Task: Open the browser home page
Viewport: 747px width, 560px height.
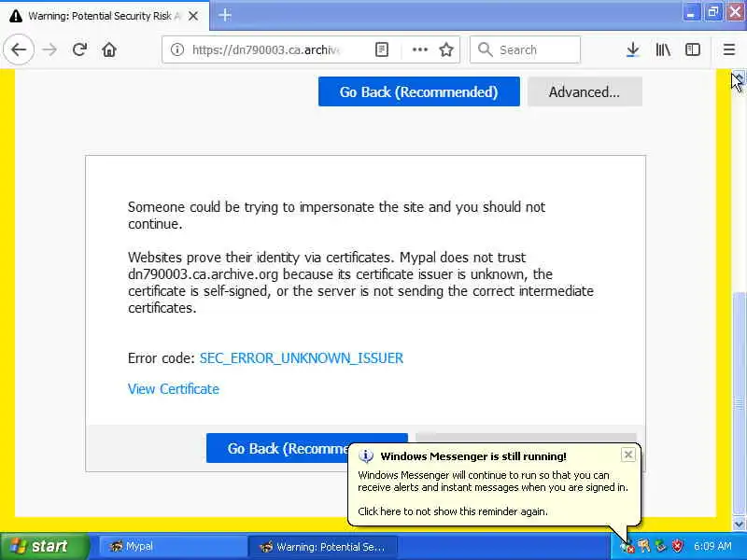Action: click(109, 49)
